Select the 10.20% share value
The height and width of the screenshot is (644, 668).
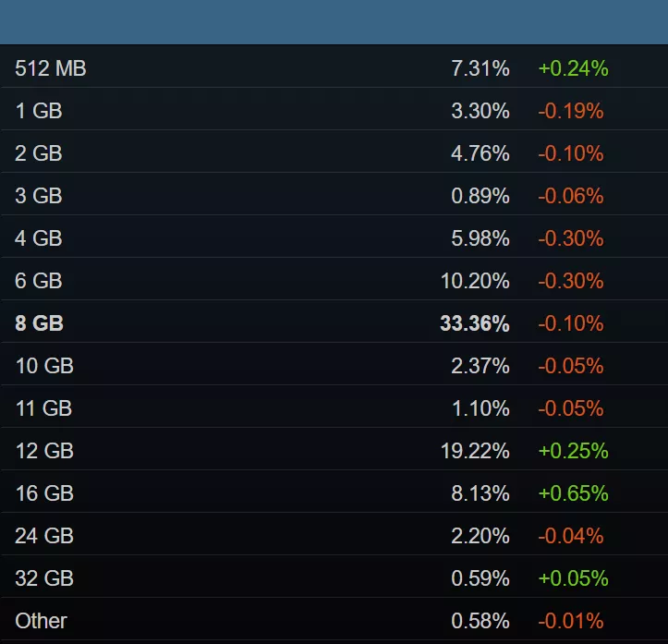(475, 281)
